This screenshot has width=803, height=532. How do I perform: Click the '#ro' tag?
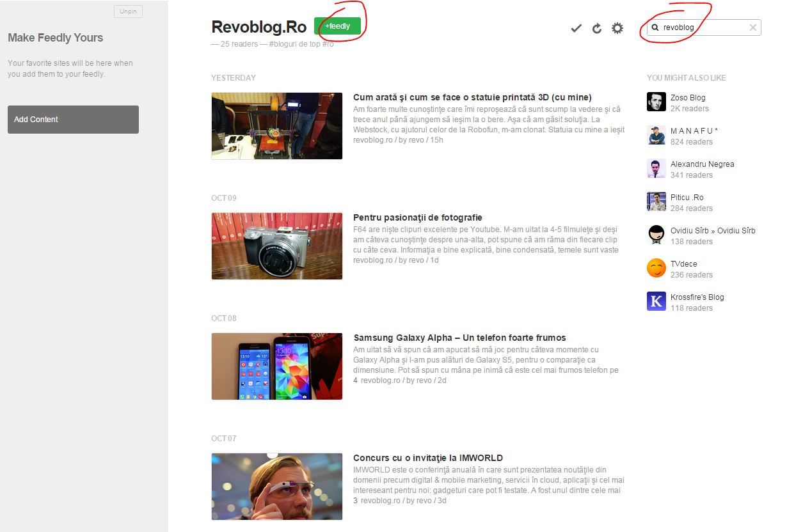[x=328, y=44]
